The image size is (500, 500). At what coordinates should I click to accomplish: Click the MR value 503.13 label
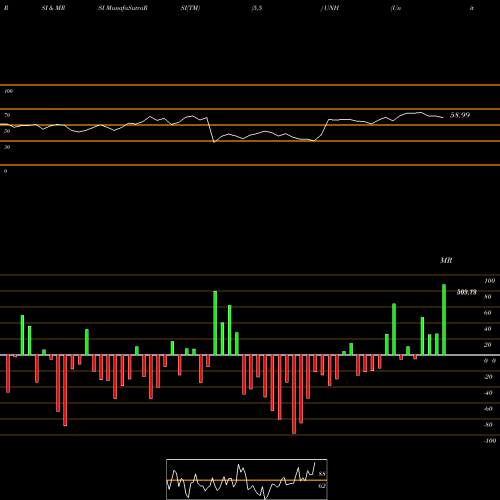point(466,292)
